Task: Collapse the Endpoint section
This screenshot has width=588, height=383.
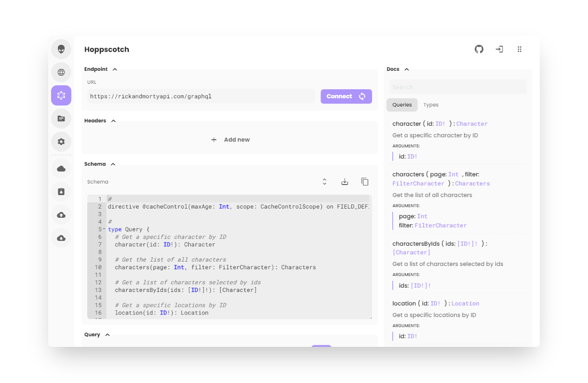Action: point(115,69)
